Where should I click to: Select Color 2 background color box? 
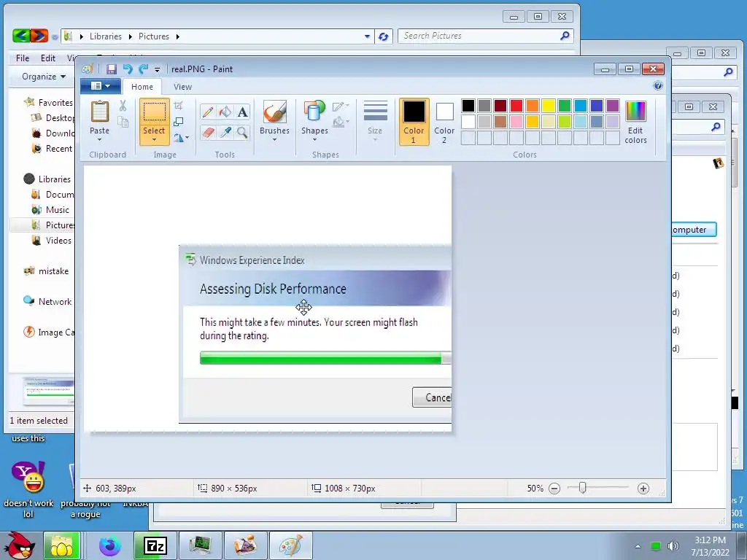[x=444, y=122]
